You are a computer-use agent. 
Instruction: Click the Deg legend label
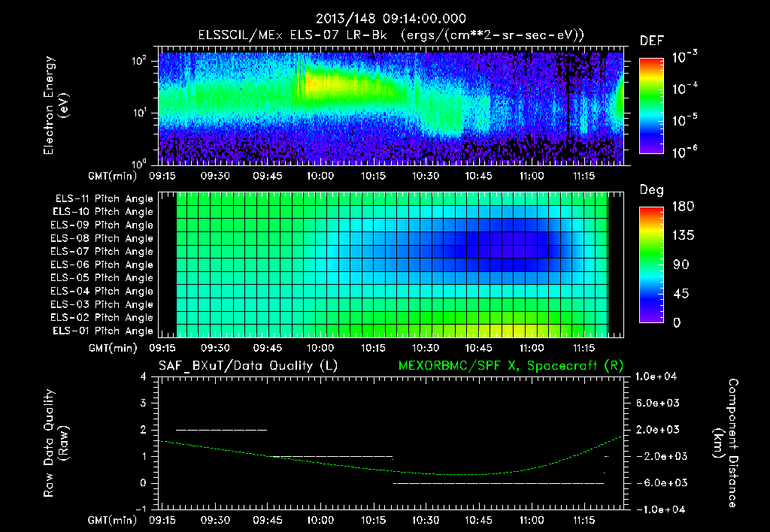pos(652,190)
